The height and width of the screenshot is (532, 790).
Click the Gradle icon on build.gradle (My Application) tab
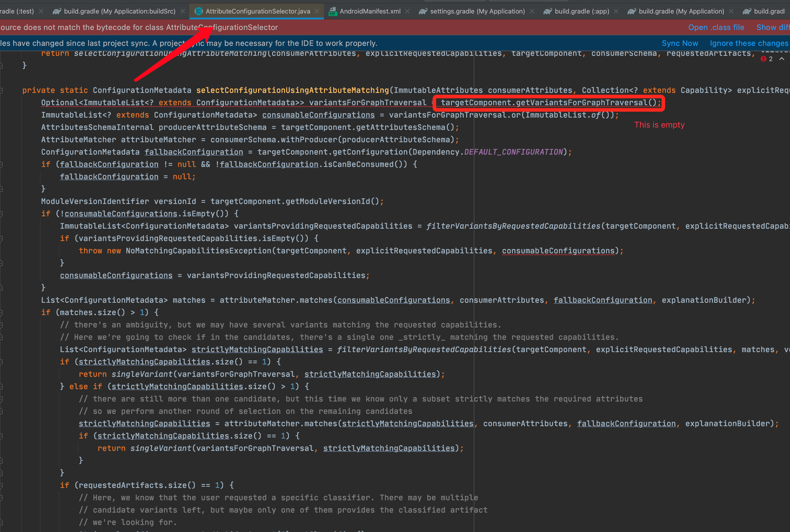pos(632,11)
